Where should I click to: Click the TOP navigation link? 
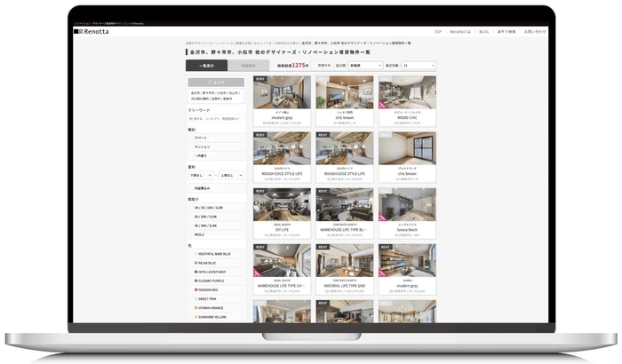click(437, 31)
